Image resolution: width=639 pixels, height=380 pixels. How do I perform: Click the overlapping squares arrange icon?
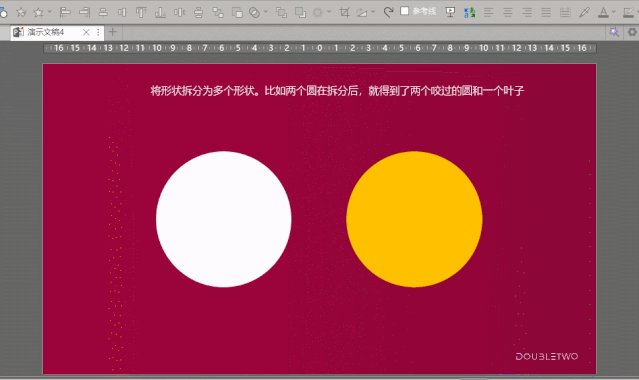pyautogui.click(x=237, y=12)
